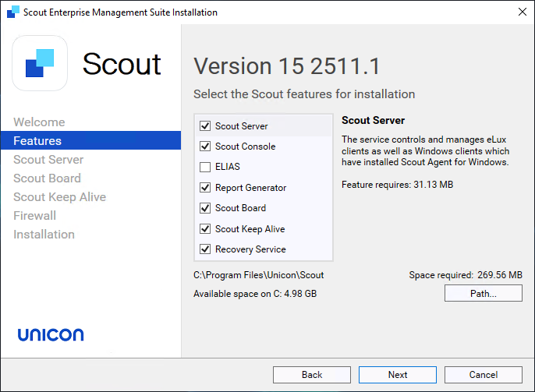Cancel the installation
This screenshot has width=535, height=392.
pos(484,375)
